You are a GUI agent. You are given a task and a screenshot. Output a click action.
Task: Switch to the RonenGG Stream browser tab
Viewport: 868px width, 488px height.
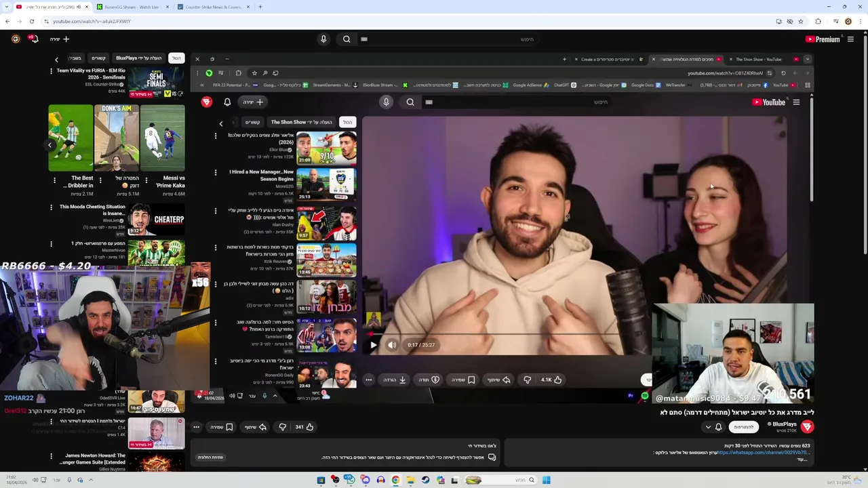[132, 7]
